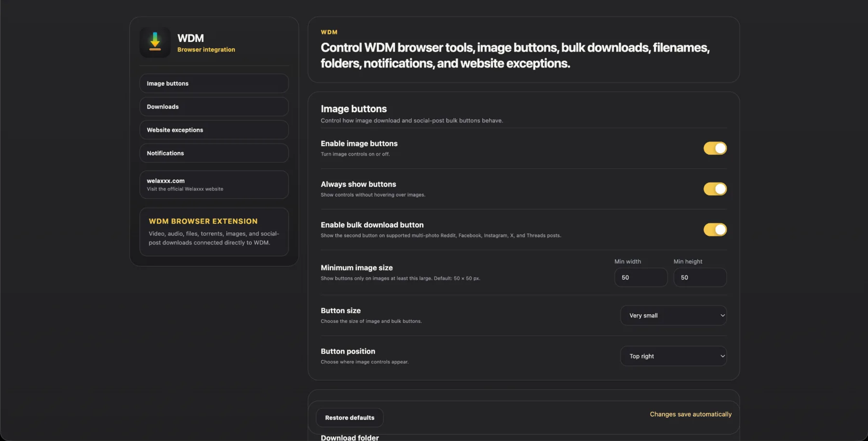Click the Restore defaults button
Screen dimensions: 868x441
(x=350, y=418)
